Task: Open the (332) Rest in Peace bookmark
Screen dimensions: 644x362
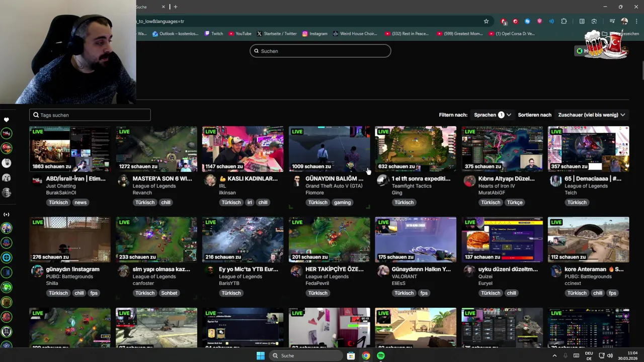Action: [x=407, y=34]
